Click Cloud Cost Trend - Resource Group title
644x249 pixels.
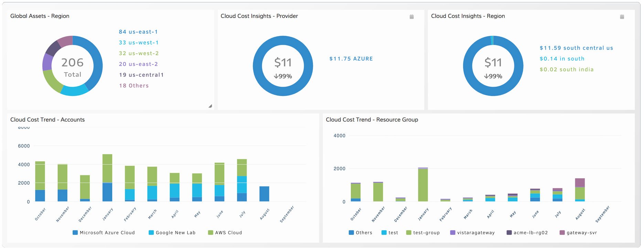click(x=372, y=120)
